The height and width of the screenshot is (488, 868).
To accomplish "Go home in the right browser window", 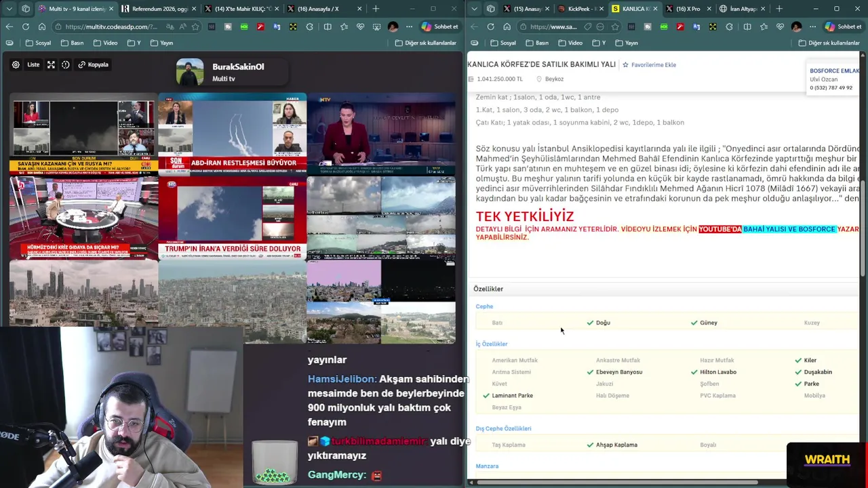I will (x=507, y=26).
